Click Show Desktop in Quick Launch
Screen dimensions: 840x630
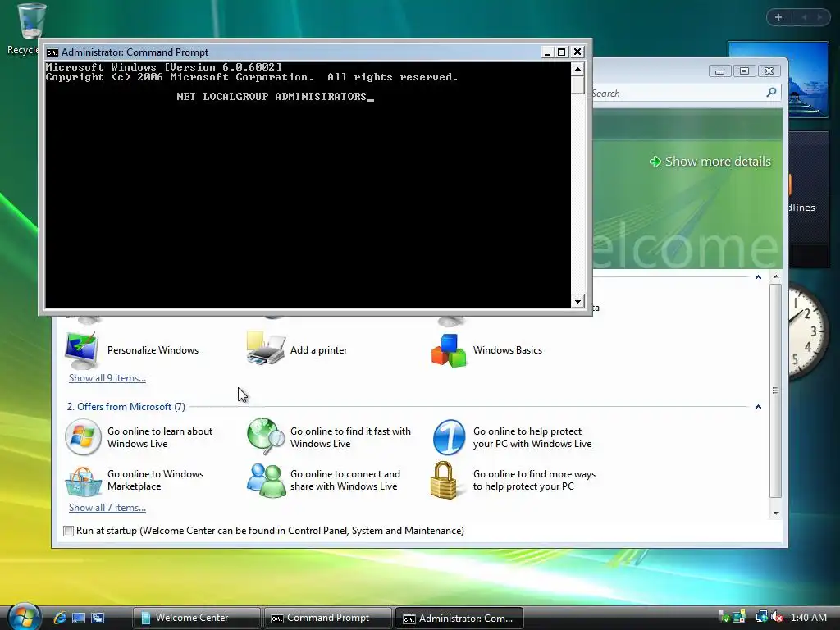click(79, 618)
